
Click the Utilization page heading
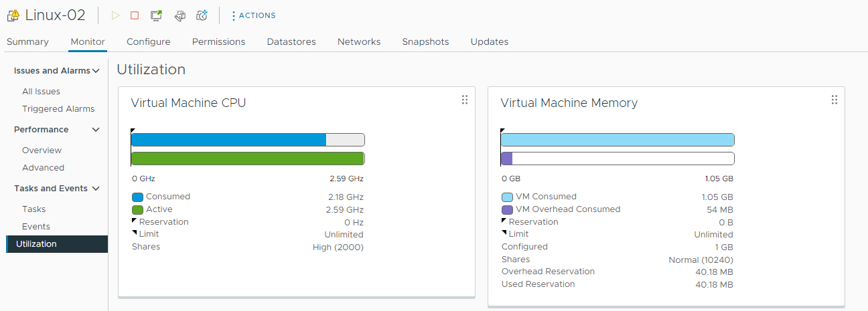tap(151, 70)
